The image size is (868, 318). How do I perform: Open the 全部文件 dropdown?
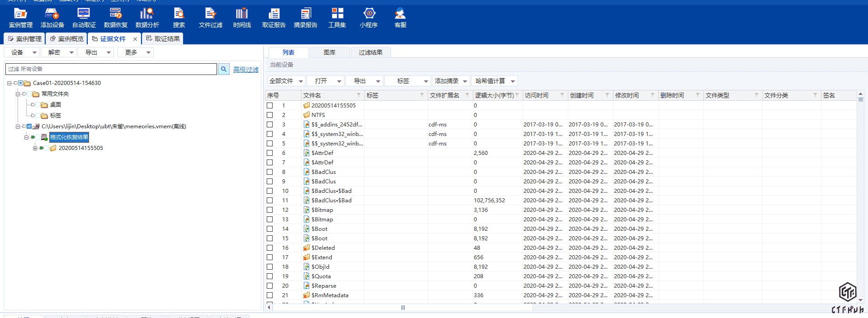pos(286,81)
